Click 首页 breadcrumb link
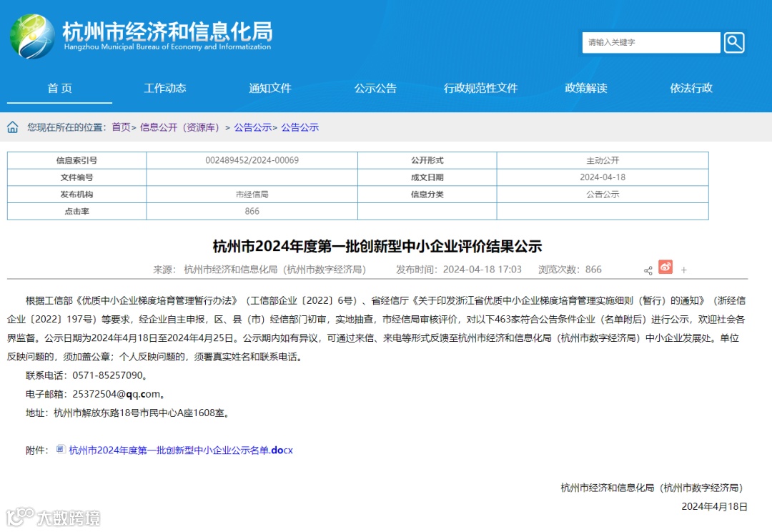 [x=121, y=127]
